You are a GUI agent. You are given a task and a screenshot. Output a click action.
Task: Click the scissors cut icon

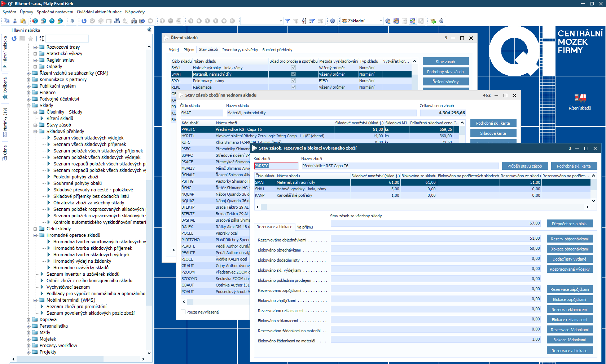[15, 21]
